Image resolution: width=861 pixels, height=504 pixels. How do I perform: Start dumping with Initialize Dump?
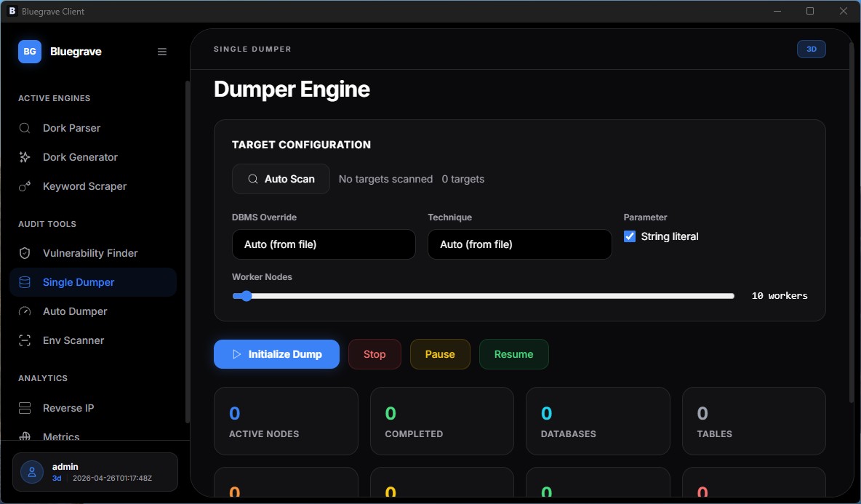tap(276, 354)
